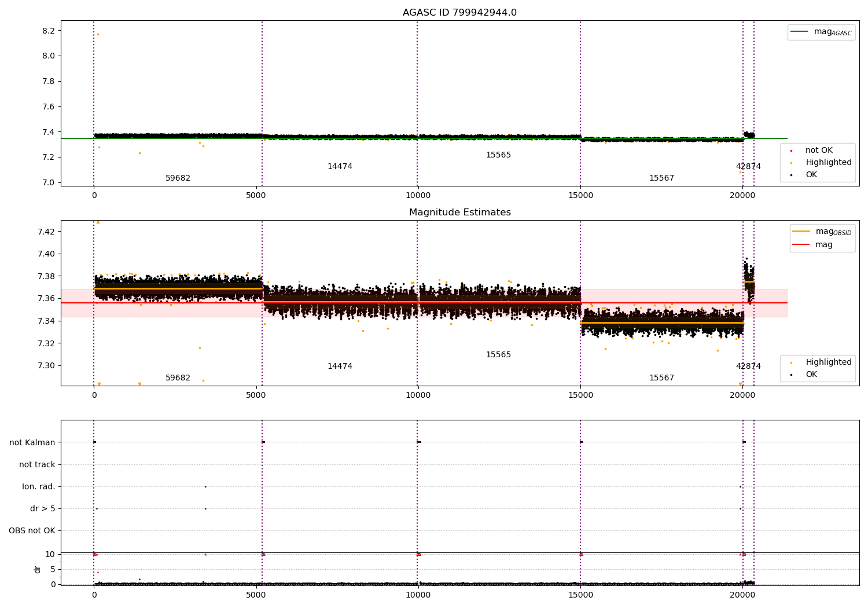Viewport: 868px width, 608px height.
Task: Click the 'Ion. rad.' row label
Action: [x=39, y=487]
